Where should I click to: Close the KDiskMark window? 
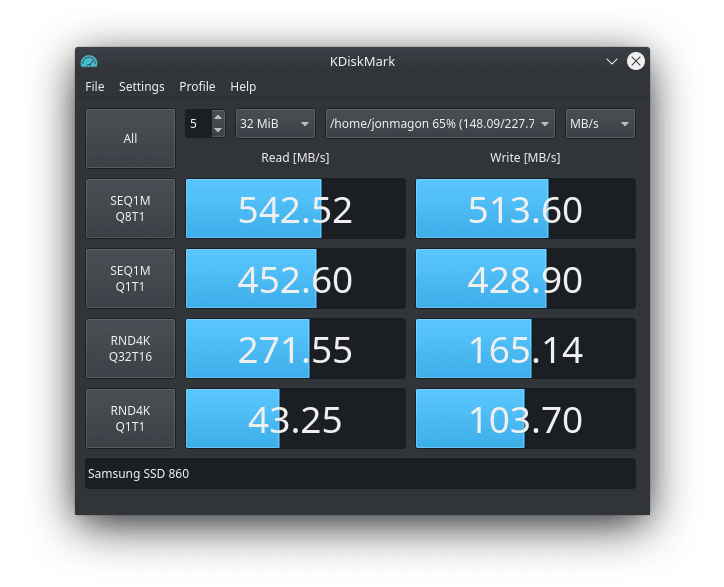click(x=636, y=61)
